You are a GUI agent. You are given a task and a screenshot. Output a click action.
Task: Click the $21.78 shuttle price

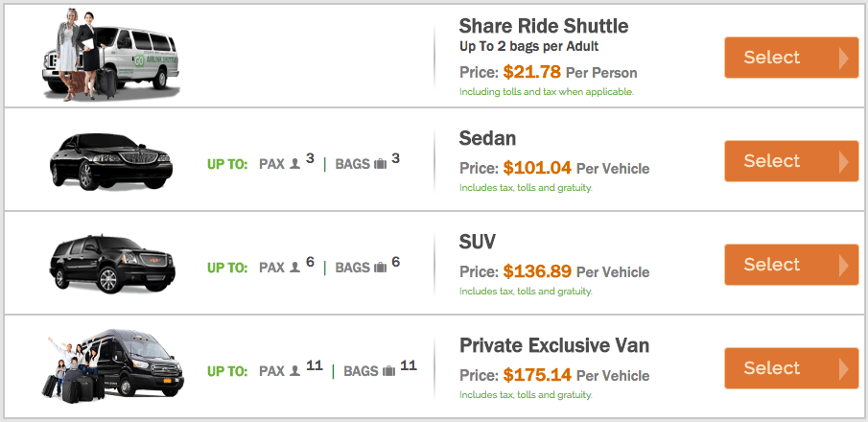pyautogui.click(x=532, y=72)
